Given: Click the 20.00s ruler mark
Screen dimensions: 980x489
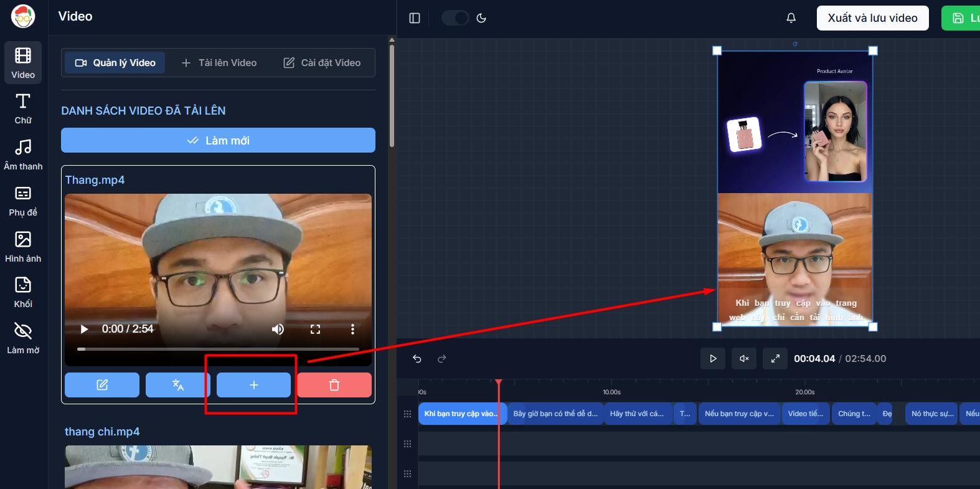Looking at the screenshot, I should point(804,392).
